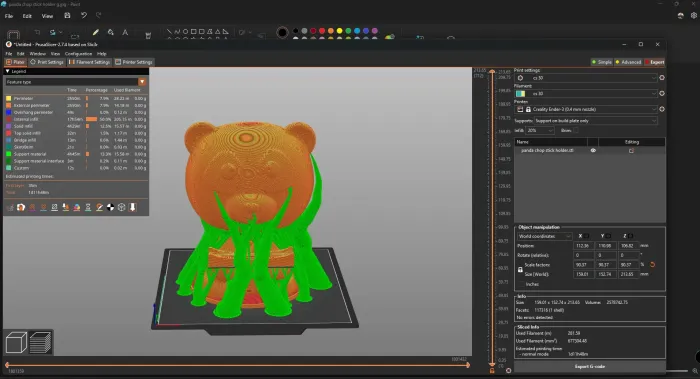Click the Paint save icon
The image size is (700, 379).
tap(67, 16)
